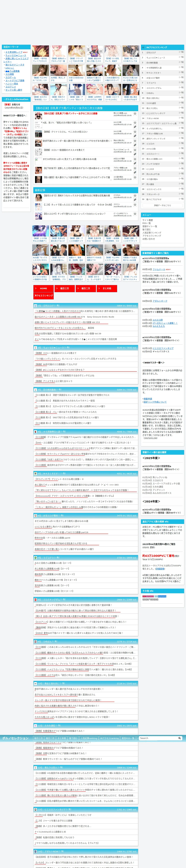Click the 新着登録サイト様のご紹介 header

(x=162, y=253)
